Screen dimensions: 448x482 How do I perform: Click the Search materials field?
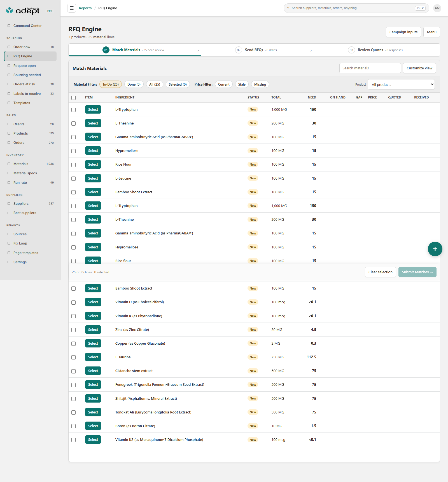(x=370, y=68)
